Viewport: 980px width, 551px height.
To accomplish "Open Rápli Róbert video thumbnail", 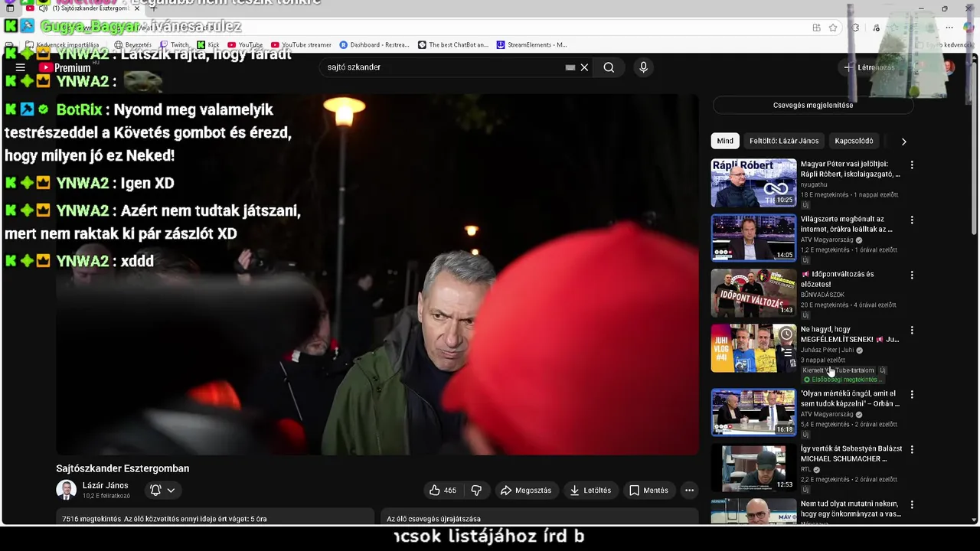I will tap(753, 183).
